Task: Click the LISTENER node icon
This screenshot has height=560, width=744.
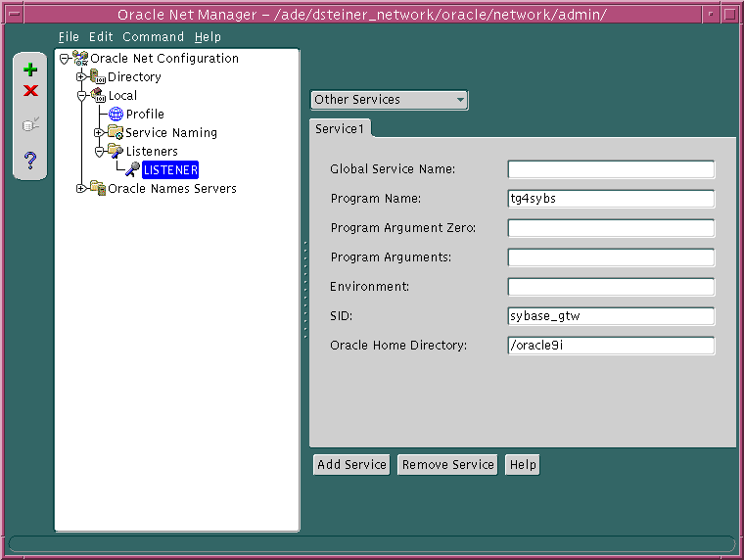Action: tap(132, 170)
